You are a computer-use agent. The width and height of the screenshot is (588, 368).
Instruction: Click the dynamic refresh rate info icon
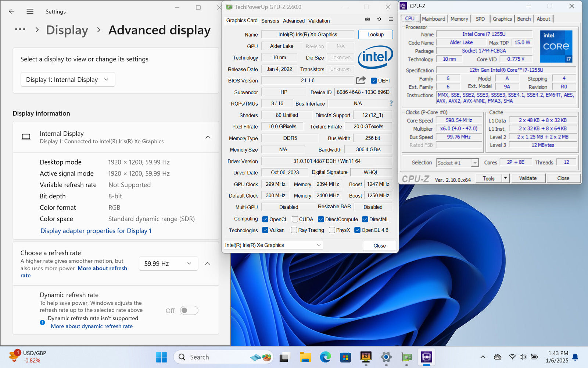[x=42, y=322]
